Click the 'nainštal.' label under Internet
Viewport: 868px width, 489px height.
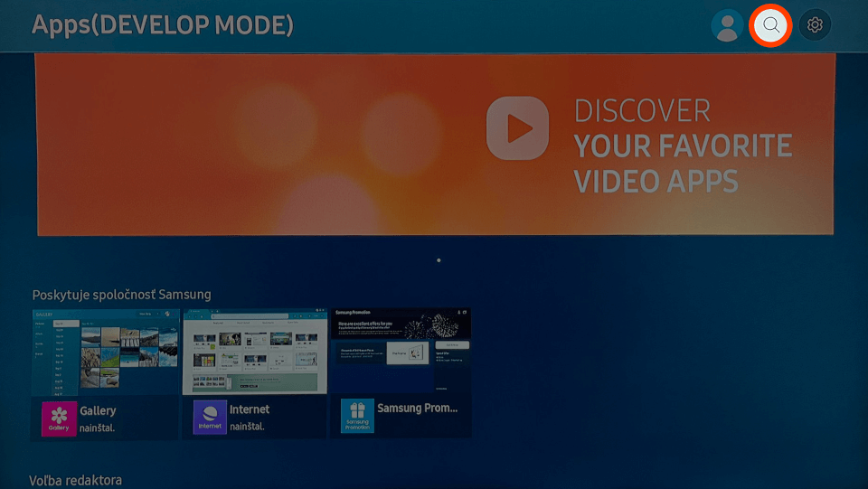(x=248, y=427)
